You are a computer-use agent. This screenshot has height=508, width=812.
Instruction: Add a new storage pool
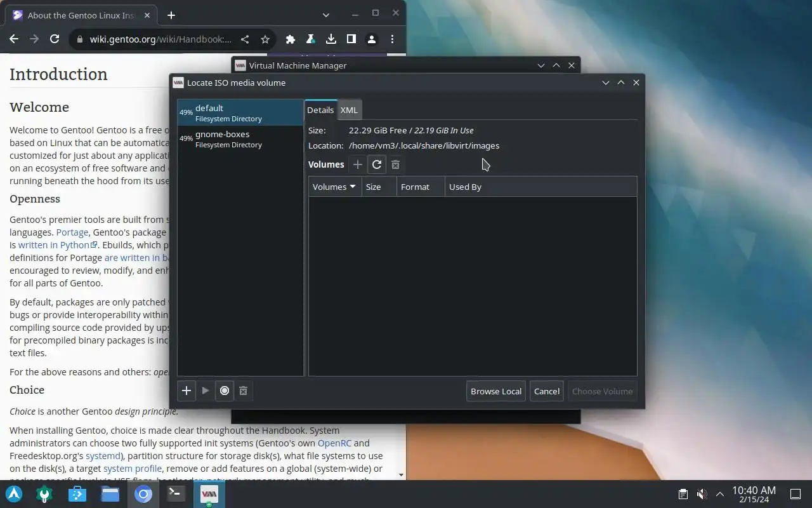[x=187, y=391]
